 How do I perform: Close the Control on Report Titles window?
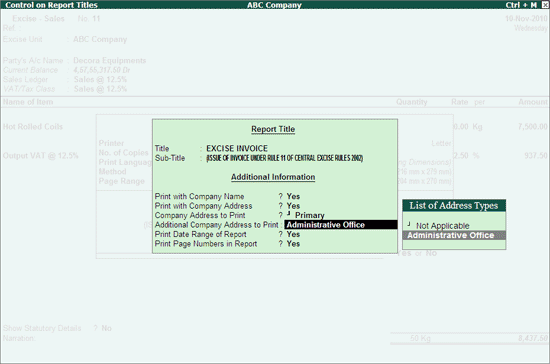pos(545,5)
